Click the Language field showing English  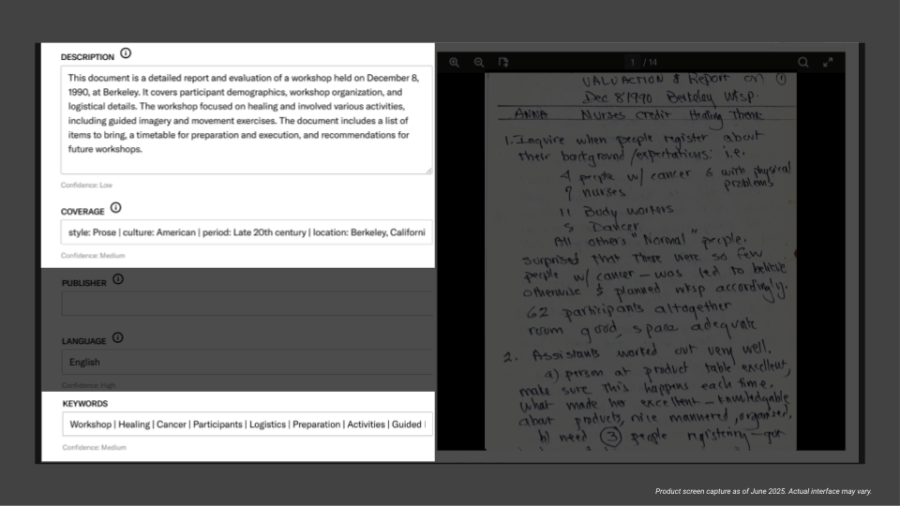coord(248,362)
